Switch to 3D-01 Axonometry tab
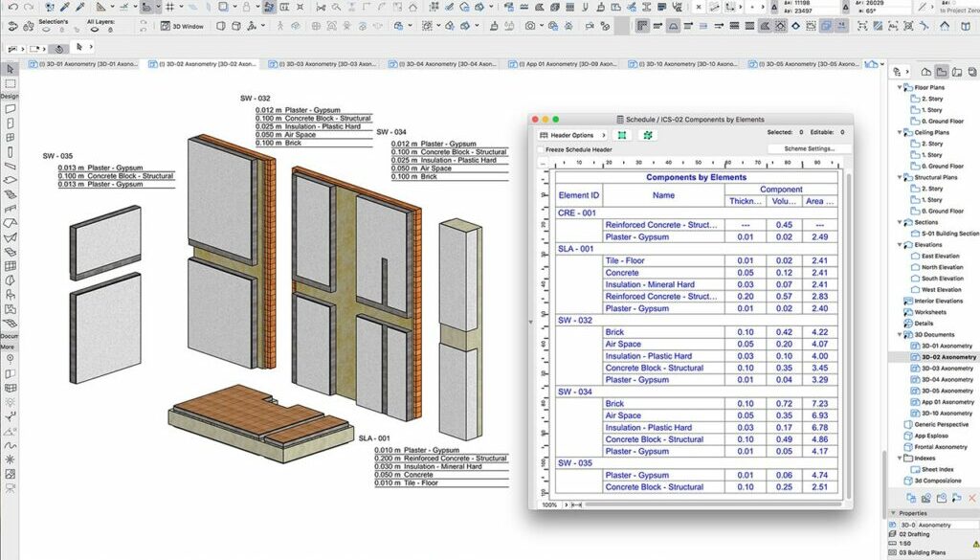 [82, 64]
